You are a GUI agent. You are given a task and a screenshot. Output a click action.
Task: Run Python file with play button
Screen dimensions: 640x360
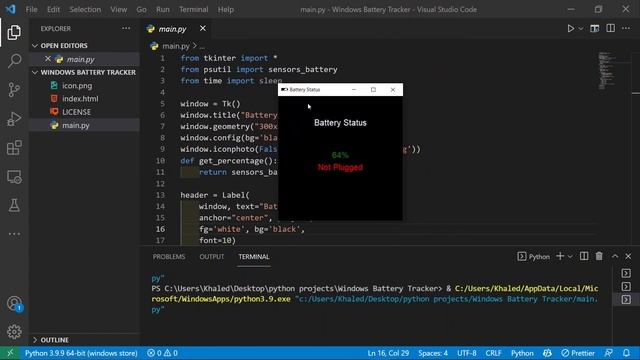[571, 29]
